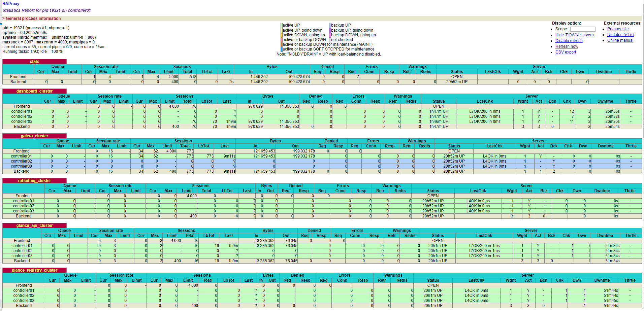Click the Frontend row label in stats
The image size is (644, 311).
click(x=18, y=77)
